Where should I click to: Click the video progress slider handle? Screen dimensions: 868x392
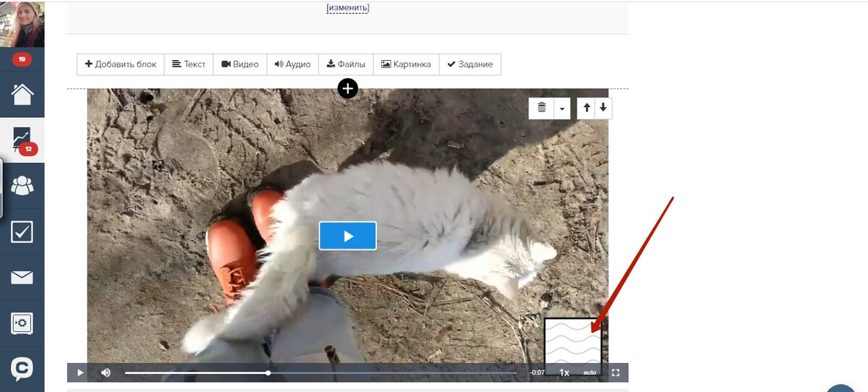click(268, 372)
